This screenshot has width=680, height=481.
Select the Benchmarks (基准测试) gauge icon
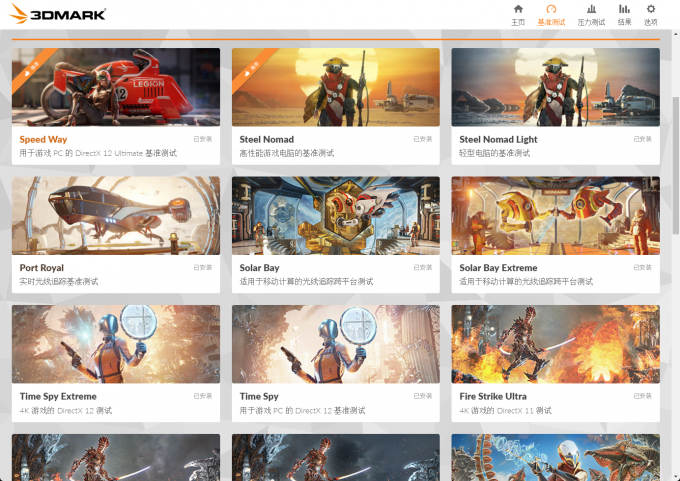click(x=551, y=15)
